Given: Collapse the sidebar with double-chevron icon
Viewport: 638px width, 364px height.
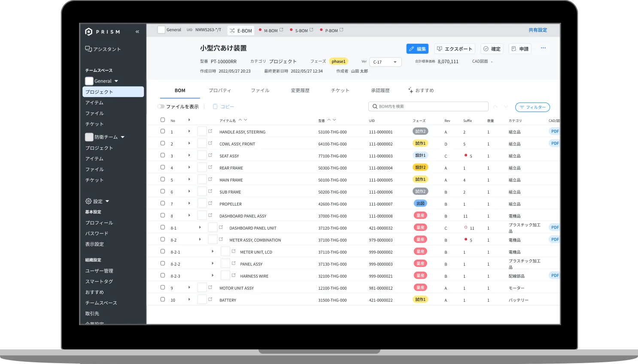Looking at the screenshot, I should pos(137,32).
